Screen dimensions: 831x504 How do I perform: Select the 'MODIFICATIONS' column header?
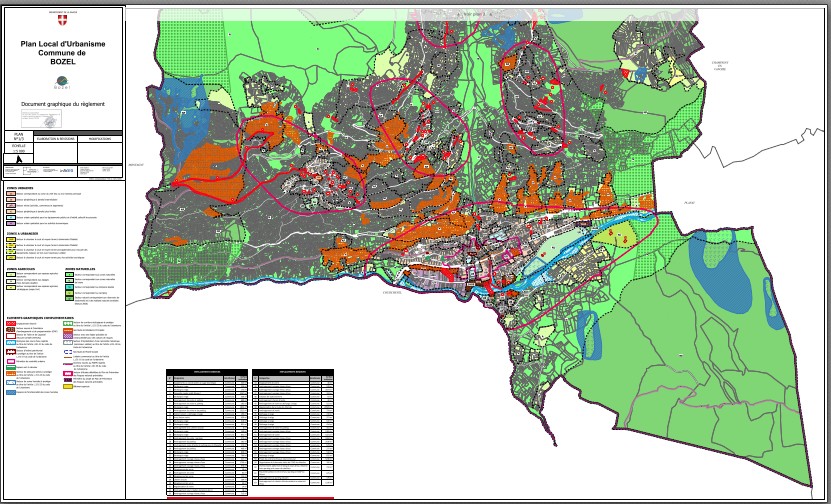pos(100,139)
